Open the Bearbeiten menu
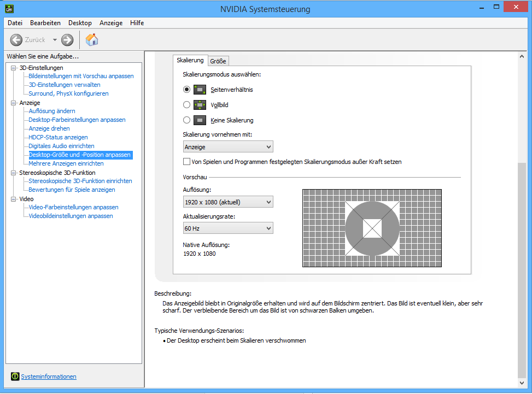Viewport: 532px width, 394px height. 45,23
